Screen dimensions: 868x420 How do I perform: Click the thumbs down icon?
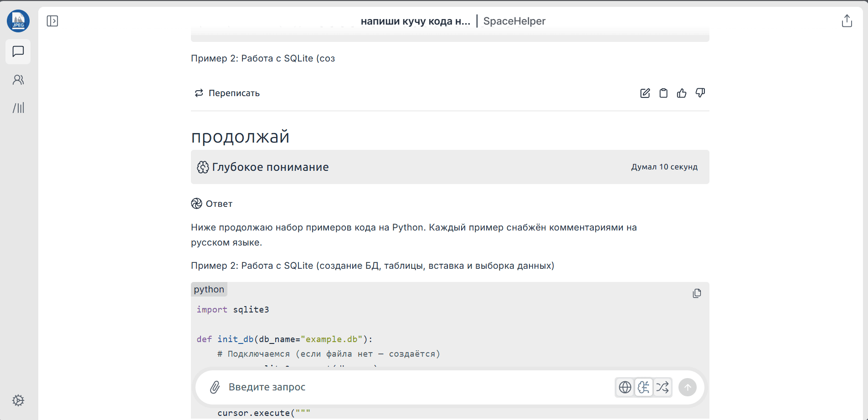click(700, 93)
